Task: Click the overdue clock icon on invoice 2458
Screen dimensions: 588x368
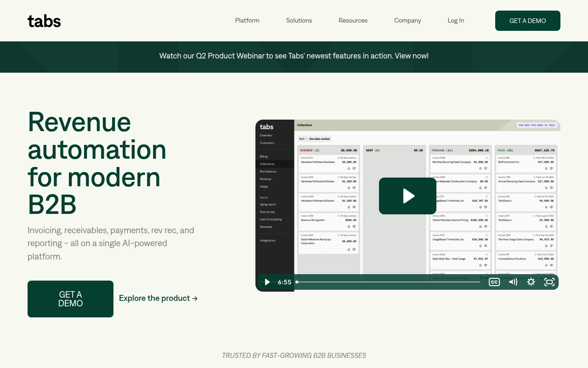Action: [x=338, y=196]
